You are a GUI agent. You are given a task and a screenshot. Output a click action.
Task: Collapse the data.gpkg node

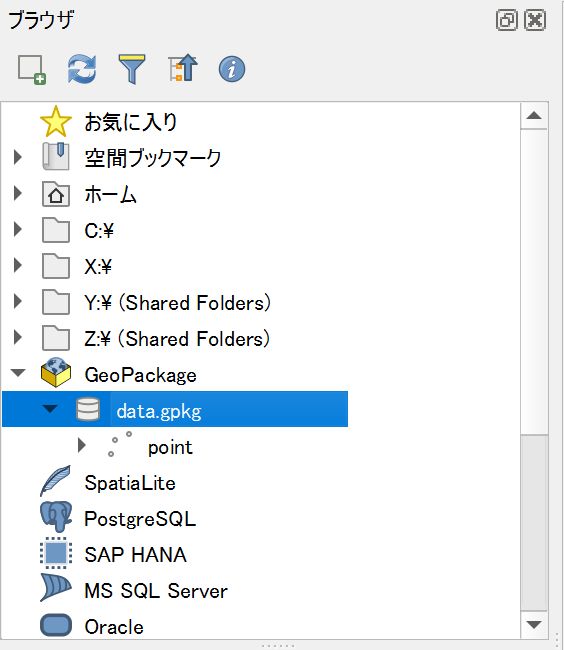50,409
